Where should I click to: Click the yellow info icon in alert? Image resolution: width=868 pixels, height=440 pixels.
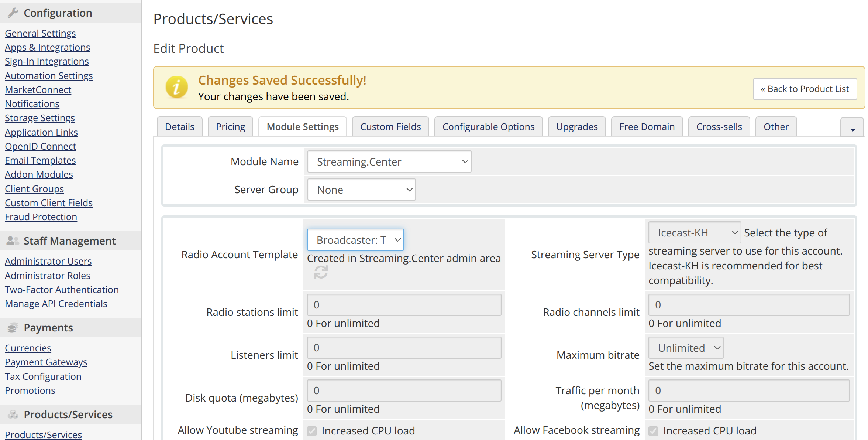(x=176, y=88)
